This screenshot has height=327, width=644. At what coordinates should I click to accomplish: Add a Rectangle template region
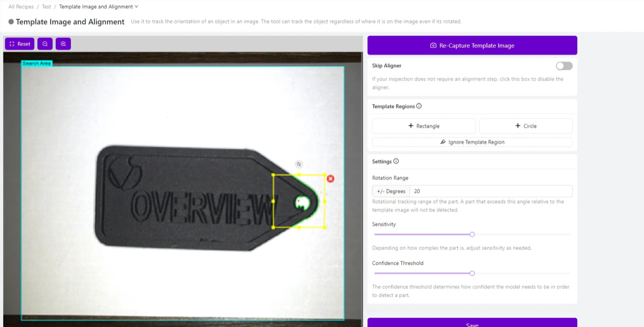(423, 126)
